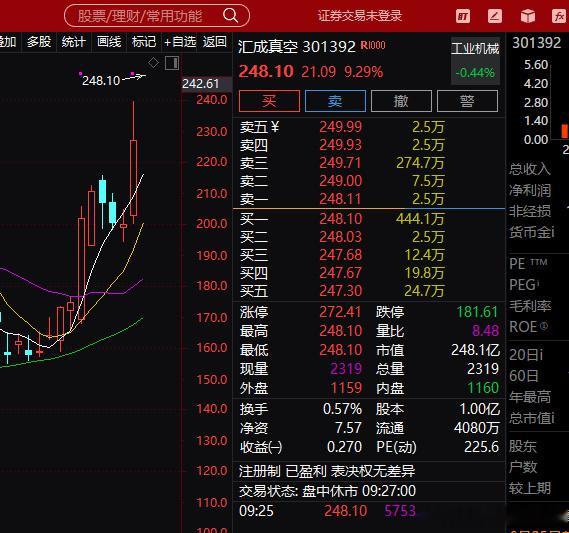Click the 248.10 high marker on chart
Screen dimensions: 569x533
(x=101, y=81)
